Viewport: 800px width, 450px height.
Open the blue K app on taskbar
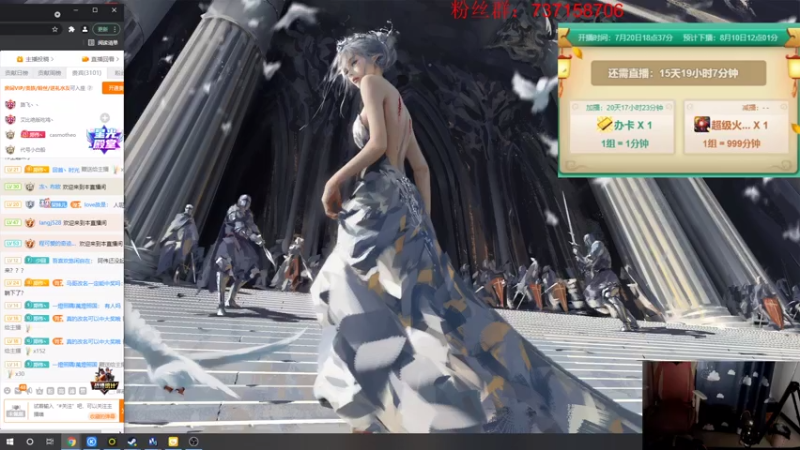[x=91, y=442]
